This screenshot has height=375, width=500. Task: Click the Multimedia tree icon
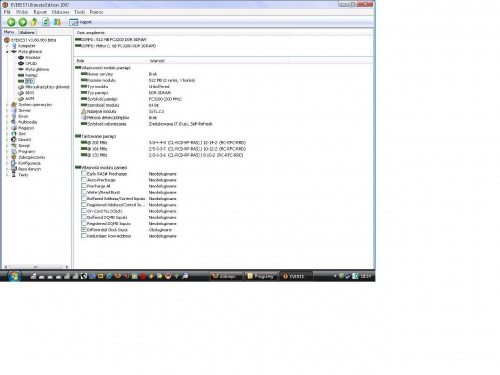tap(14, 122)
